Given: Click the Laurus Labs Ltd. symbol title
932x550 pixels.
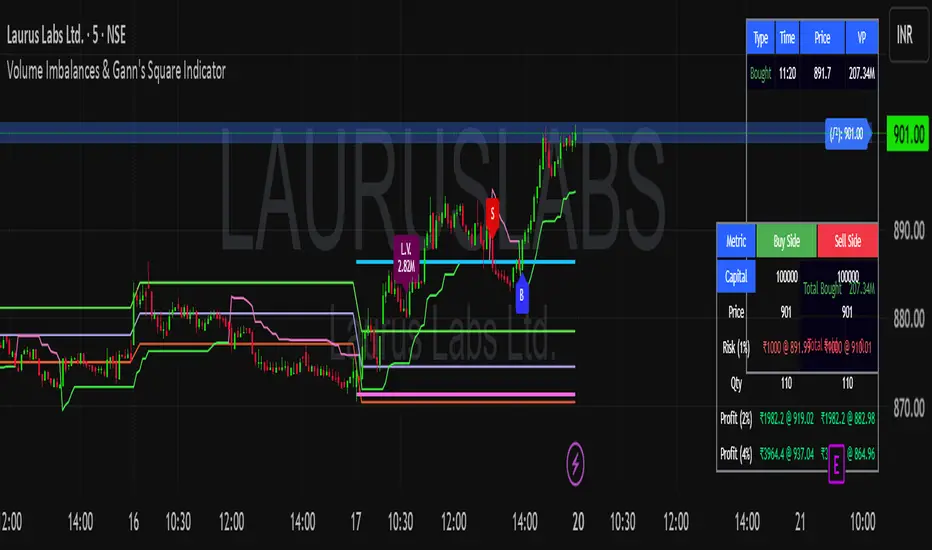Looking at the screenshot, I should point(67,35).
